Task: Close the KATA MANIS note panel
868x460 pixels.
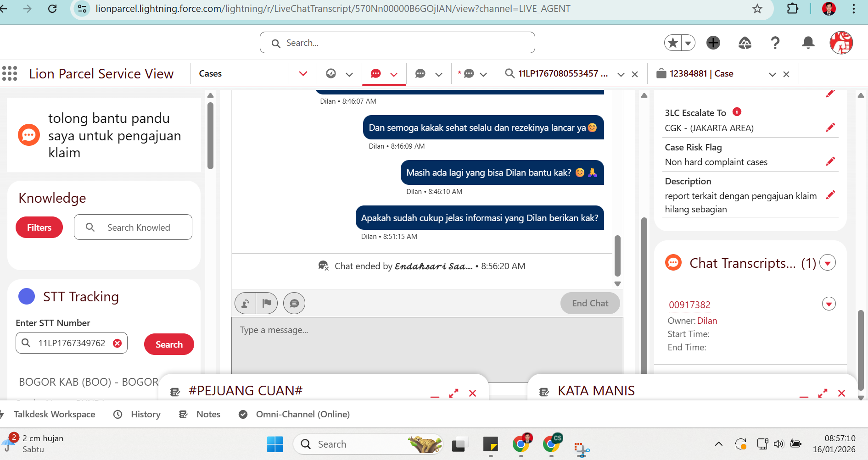Action: coord(842,393)
